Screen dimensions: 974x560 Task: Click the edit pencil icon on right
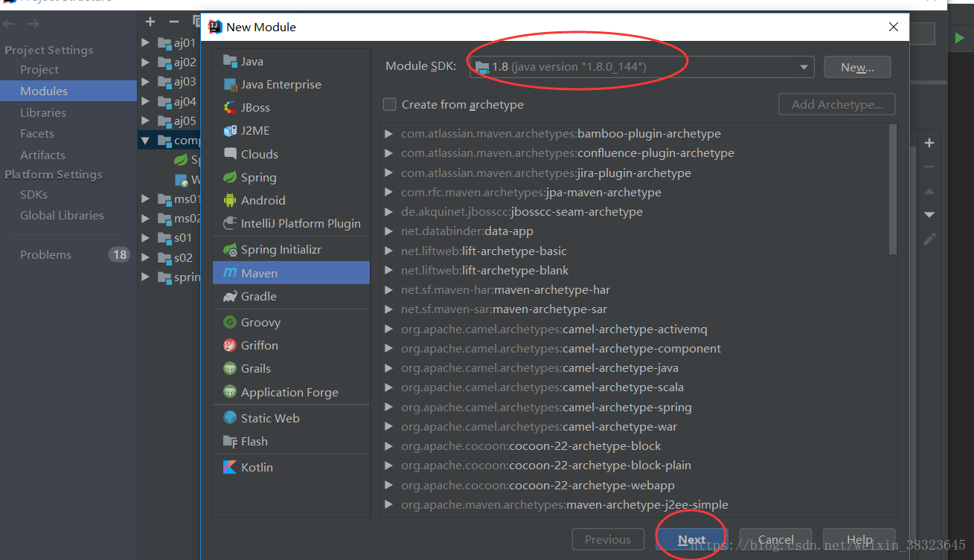(929, 239)
